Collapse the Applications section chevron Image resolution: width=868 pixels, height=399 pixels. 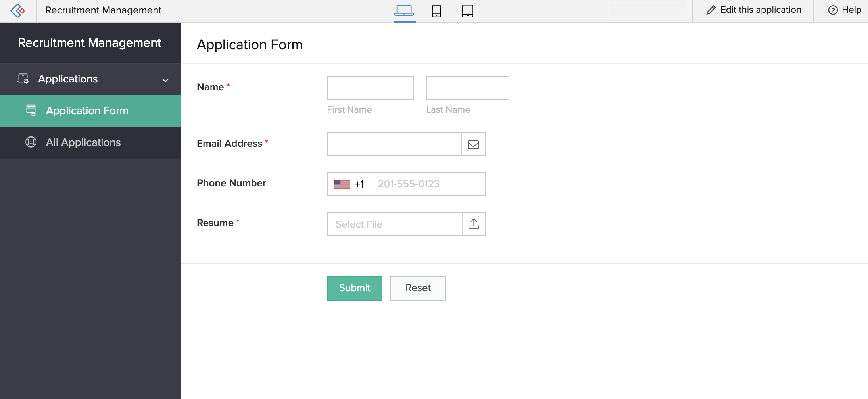(x=165, y=80)
